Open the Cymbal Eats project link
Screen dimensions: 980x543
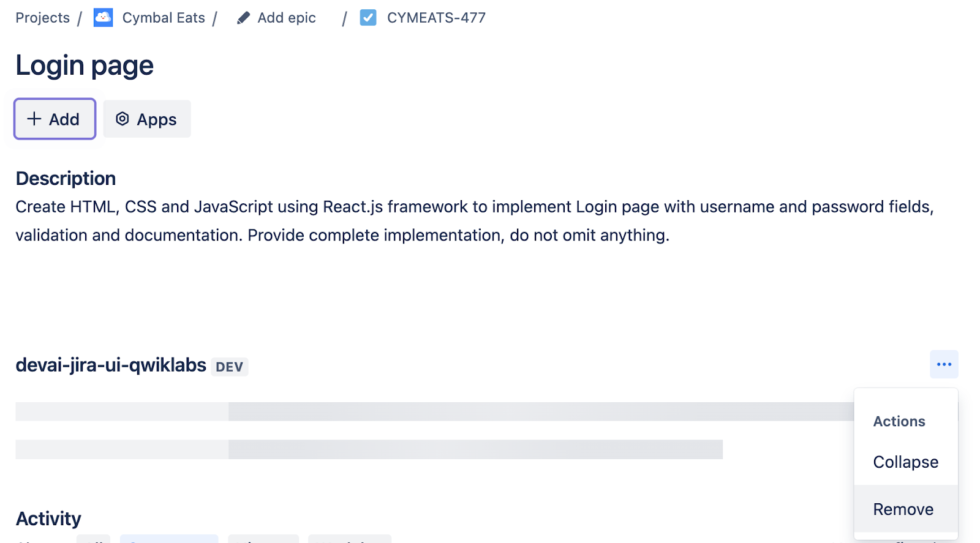[x=164, y=18]
